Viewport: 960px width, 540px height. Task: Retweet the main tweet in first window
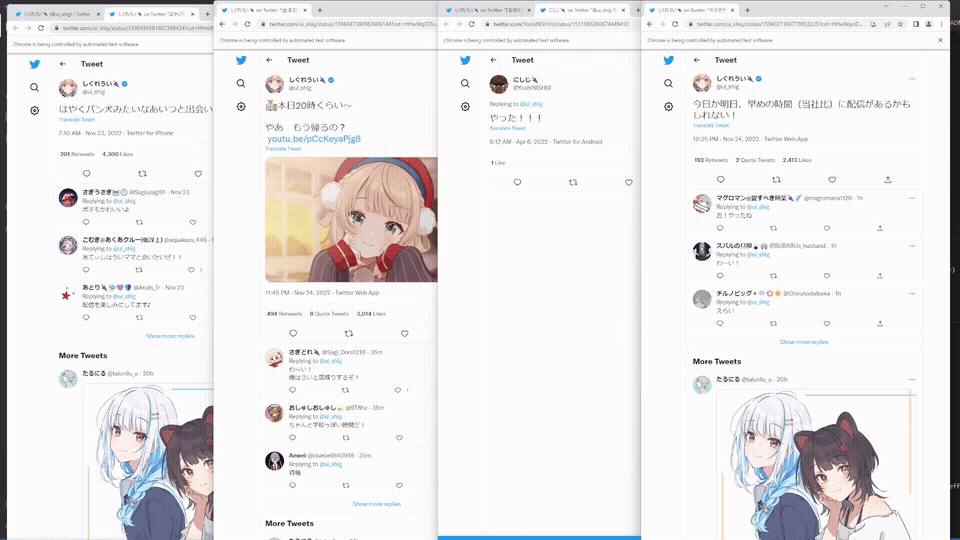pos(142,174)
